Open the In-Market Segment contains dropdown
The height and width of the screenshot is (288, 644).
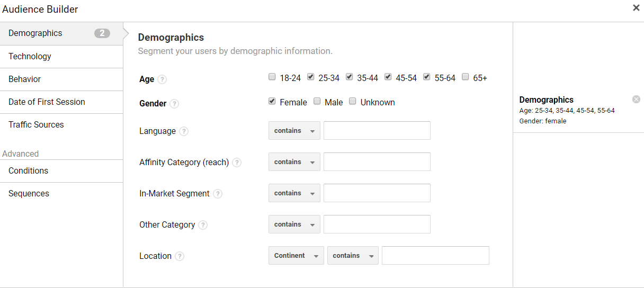[x=294, y=193]
